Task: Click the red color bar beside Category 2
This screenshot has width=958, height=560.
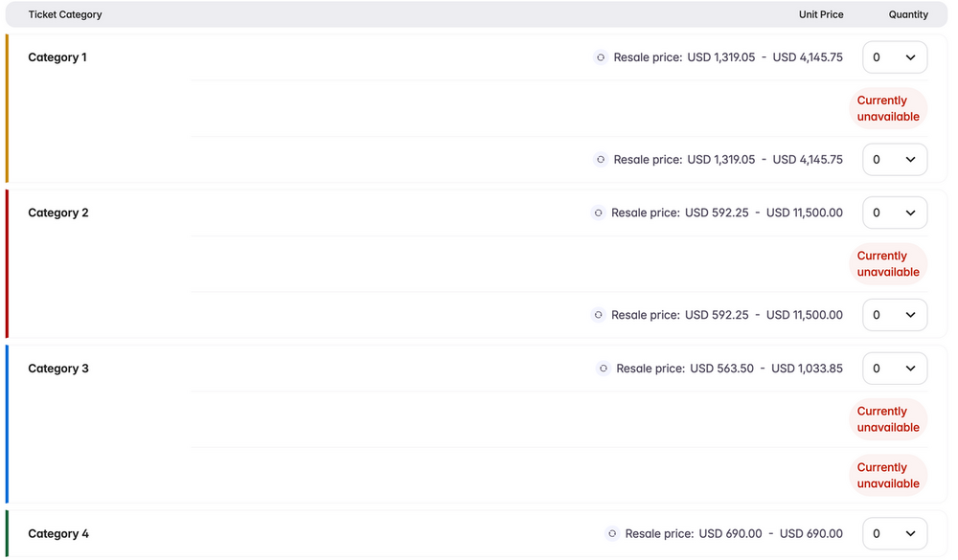Action: click(7, 263)
